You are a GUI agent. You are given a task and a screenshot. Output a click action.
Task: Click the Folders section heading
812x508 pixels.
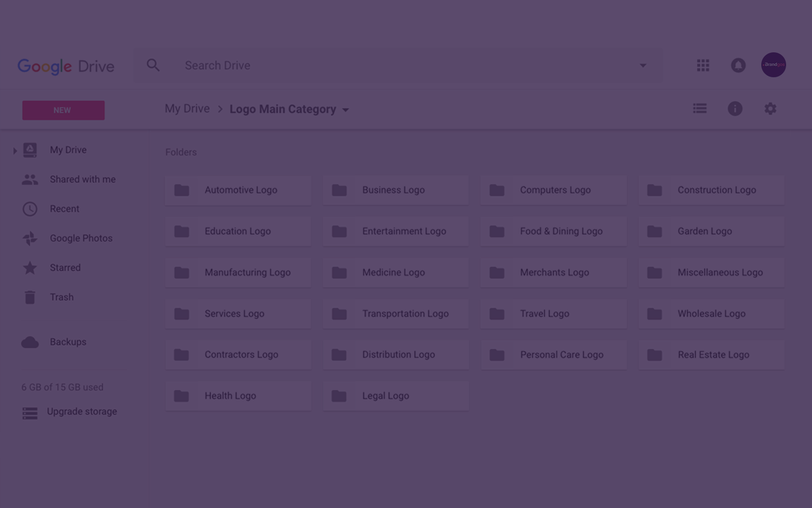point(181,152)
